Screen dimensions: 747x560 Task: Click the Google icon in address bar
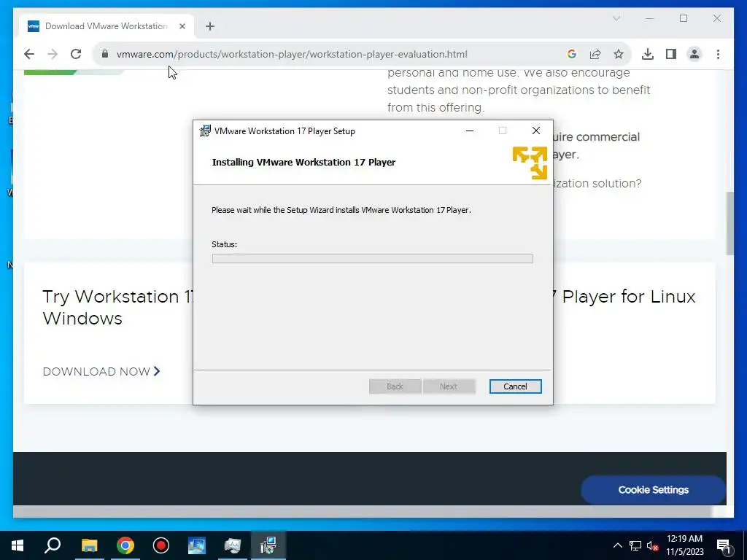click(572, 54)
